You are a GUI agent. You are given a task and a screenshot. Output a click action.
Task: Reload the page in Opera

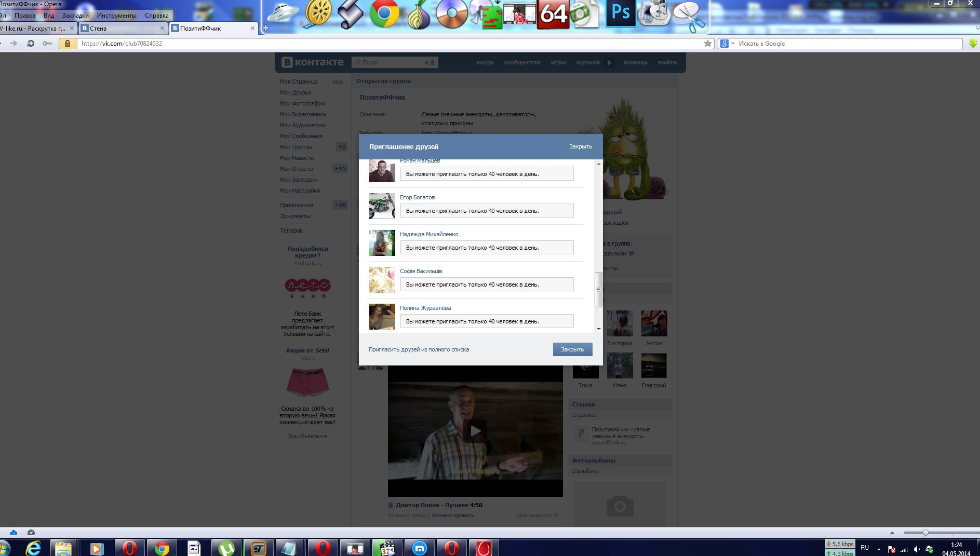31,44
